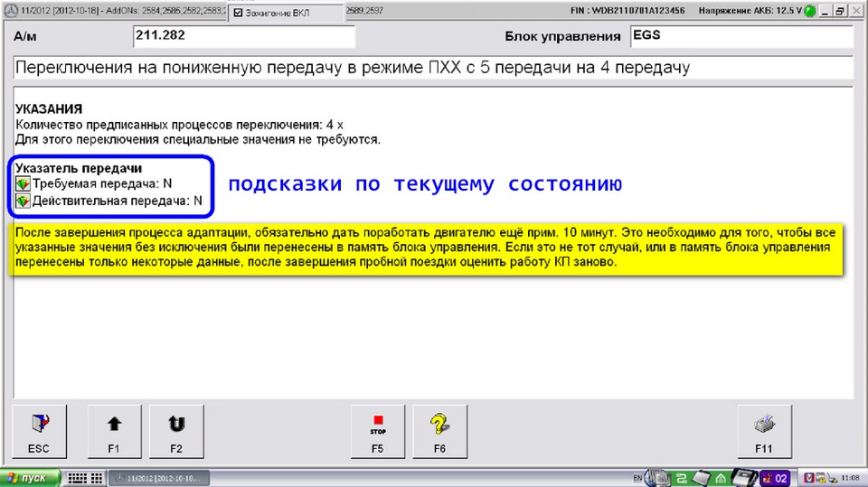Click the Mercedes star logo in title bar
The image size is (868, 487).
point(11,11)
